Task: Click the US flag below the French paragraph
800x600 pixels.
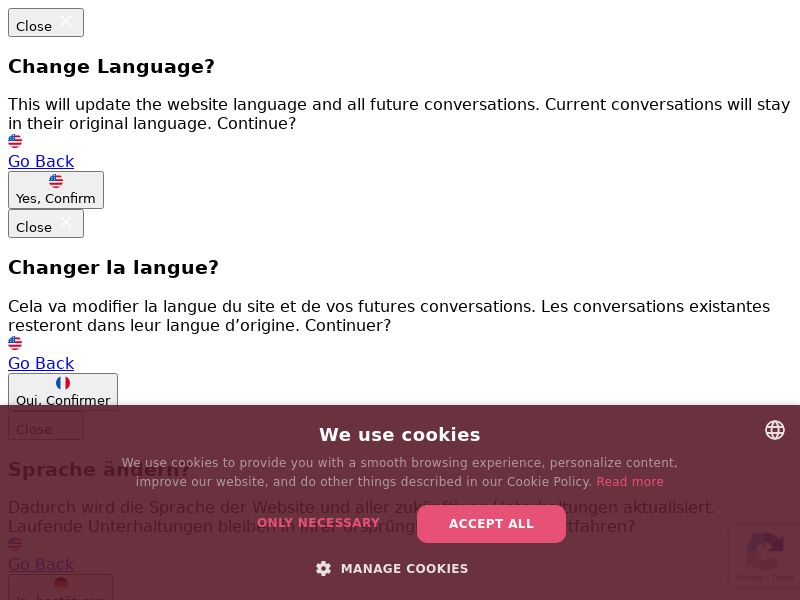Action: click(x=15, y=343)
